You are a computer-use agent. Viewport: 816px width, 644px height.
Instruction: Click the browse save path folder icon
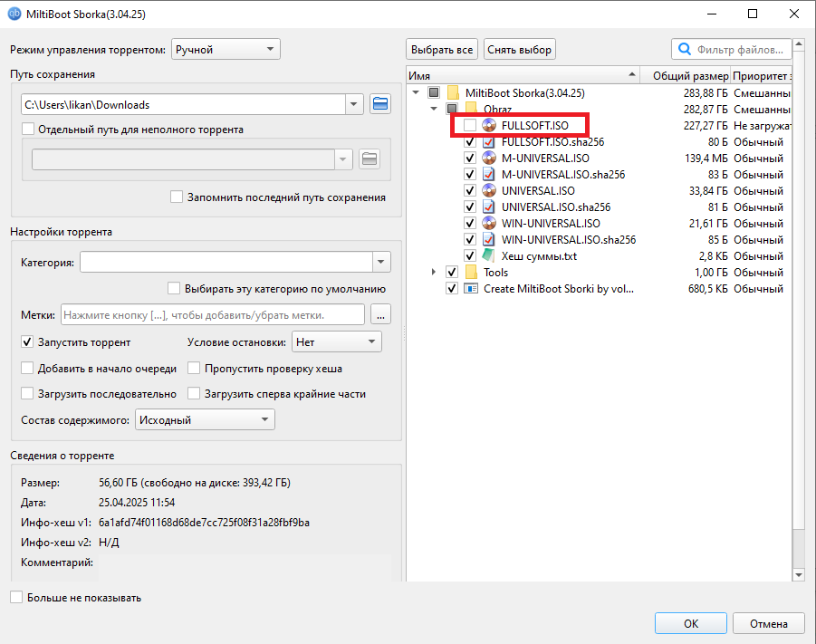pyautogui.click(x=381, y=104)
